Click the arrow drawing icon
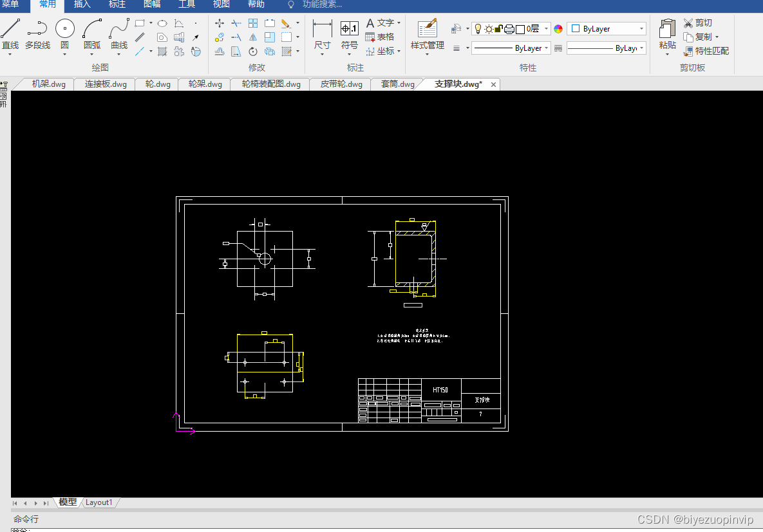This screenshot has width=763, height=532. pos(196,37)
